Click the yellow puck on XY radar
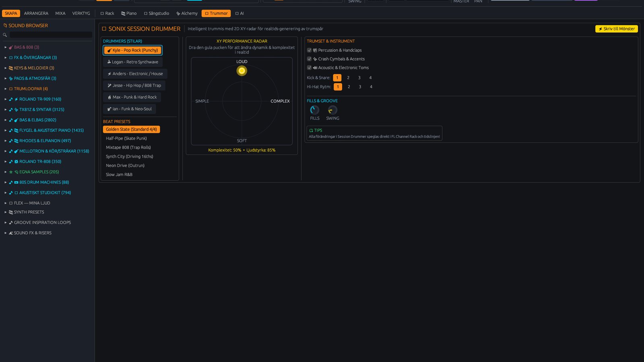 click(x=242, y=71)
